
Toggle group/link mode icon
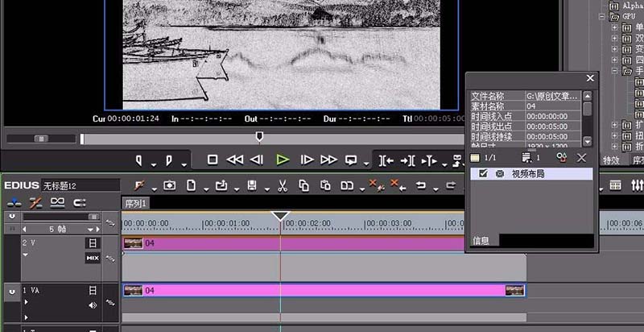click(57, 202)
